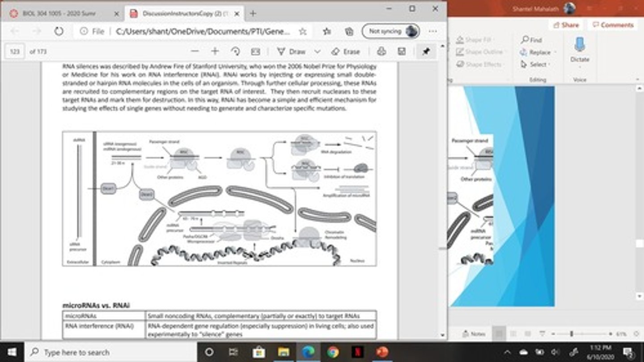The height and width of the screenshot is (362, 644).
Task: Open the Select dropdown in PowerPoint
Action: coord(534,64)
